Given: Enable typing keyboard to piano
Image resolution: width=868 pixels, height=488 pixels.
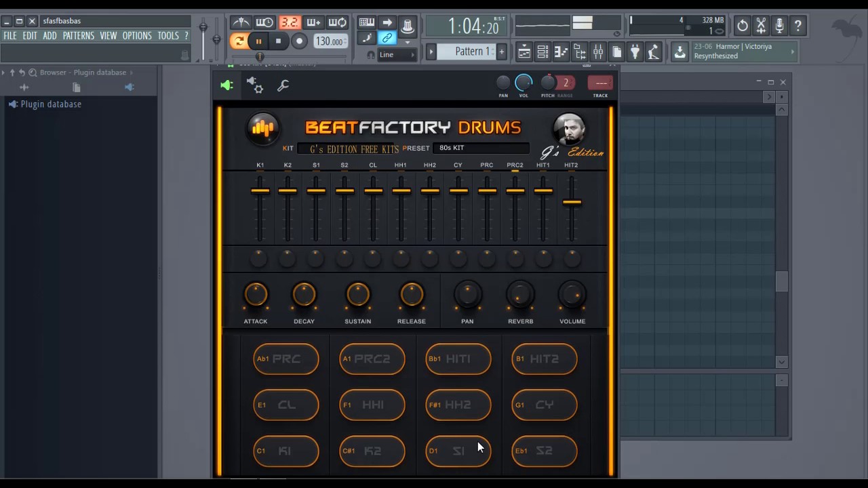Looking at the screenshot, I should (366, 22).
